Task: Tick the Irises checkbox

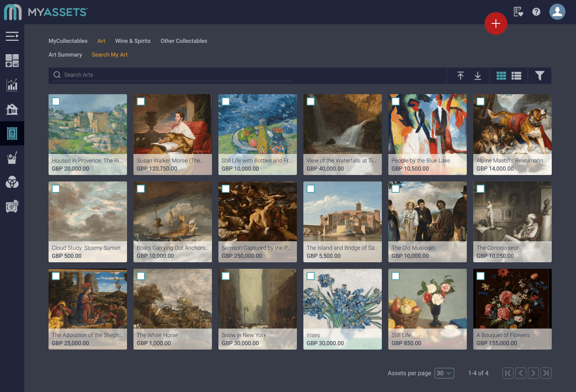Action: [311, 276]
